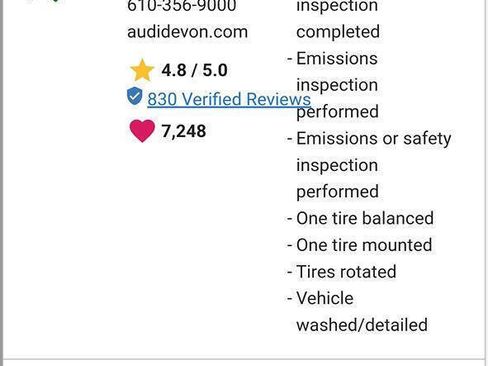Select the 'Tires rotated' entry
The height and width of the screenshot is (366, 488).
pyautogui.click(x=342, y=272)
